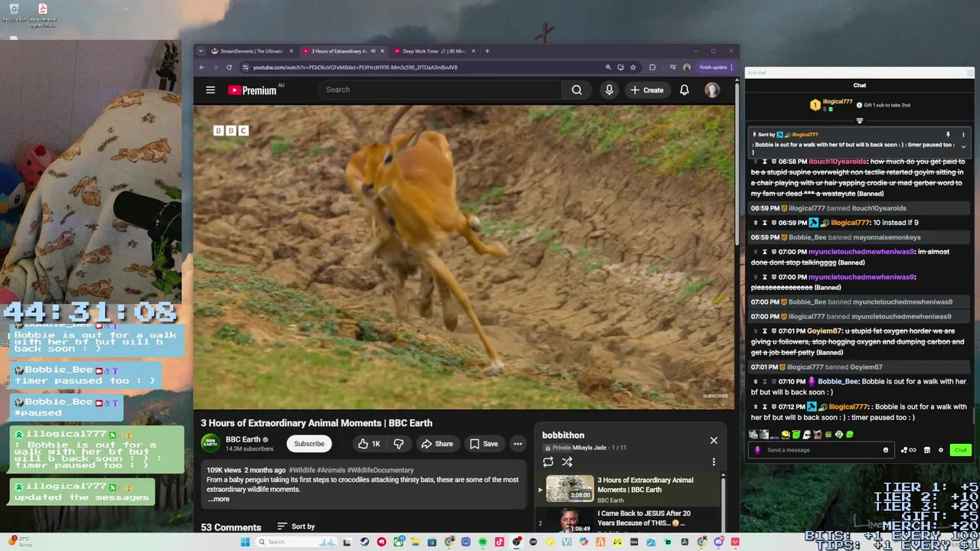This screenshot has height=551, width=980.
Task: Open Kick chat settings gear
Action: (x=941, y=450)
